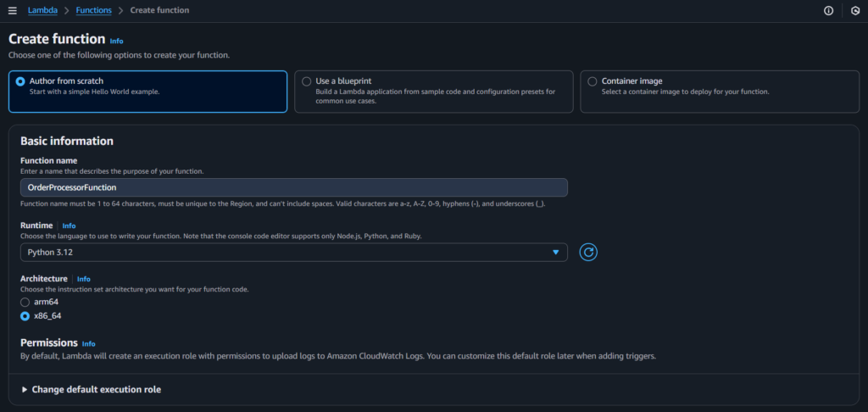The height and width of the screenshot is (412, 868).
Task: Open Info link next to Architecture label
Action: pyautogui.click(x=84, y=279)
